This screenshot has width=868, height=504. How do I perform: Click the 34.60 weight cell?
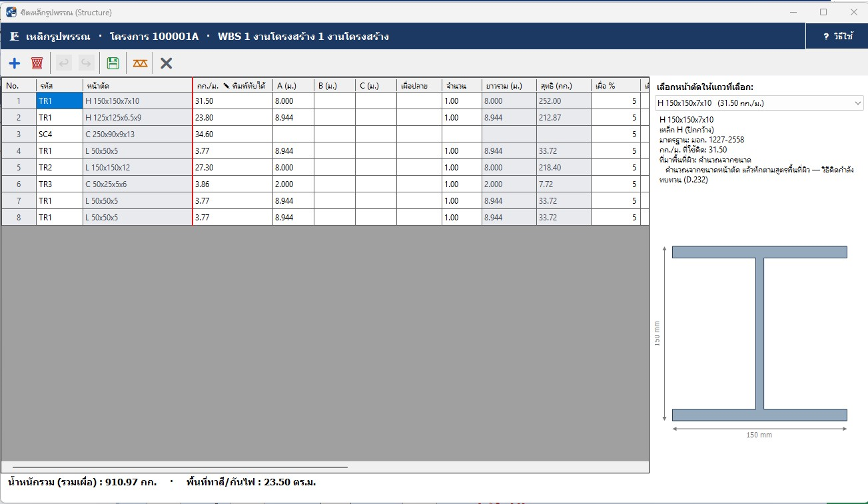233,134
